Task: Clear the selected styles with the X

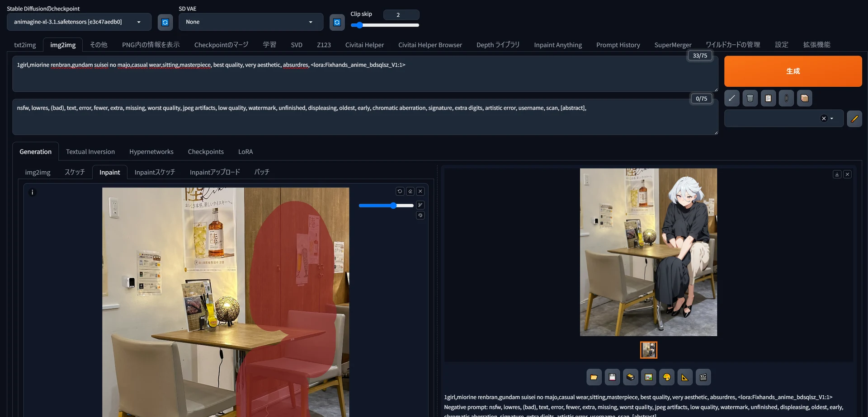Action: pyautogui.click(x=824, y=118)
